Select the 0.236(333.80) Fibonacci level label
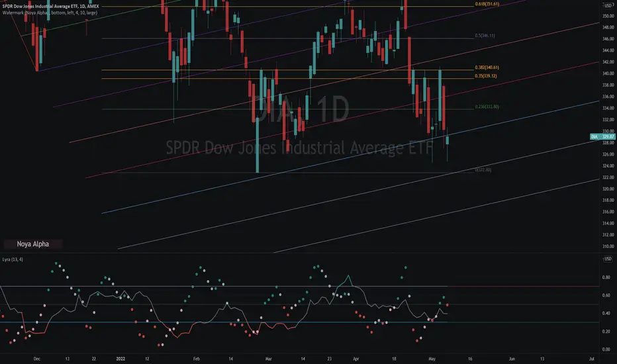The image size is (617, 364). coord(487,107)
